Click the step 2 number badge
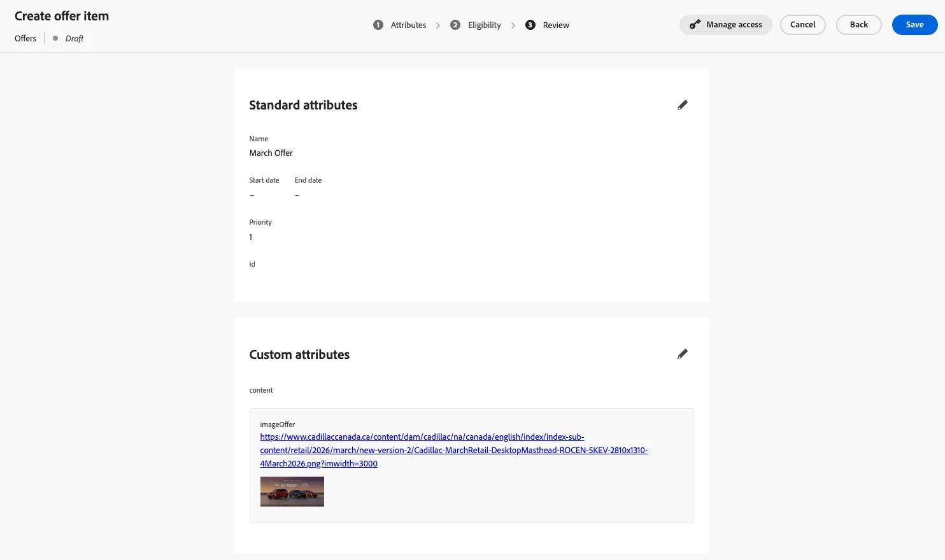The width and height of the screenshot is (945, 560). click(455, 25)
